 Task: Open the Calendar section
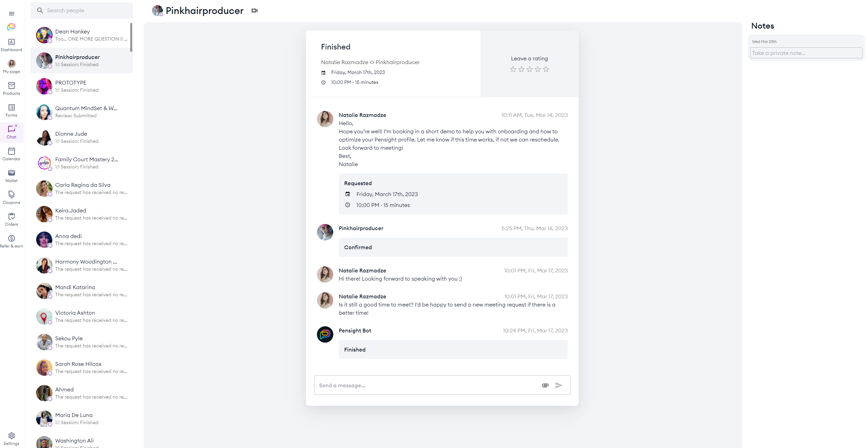click(x=12, y=154)
